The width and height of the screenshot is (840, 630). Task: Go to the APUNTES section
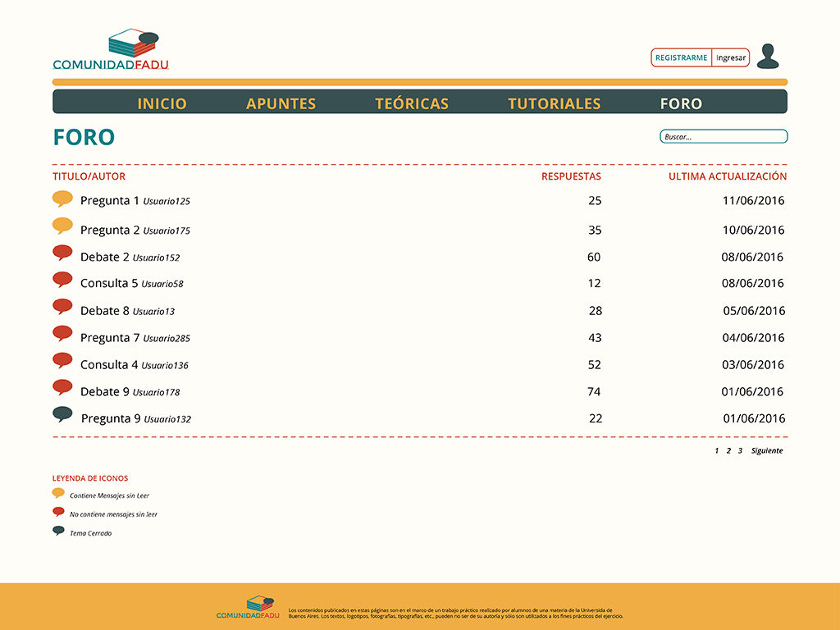point(281,103)
